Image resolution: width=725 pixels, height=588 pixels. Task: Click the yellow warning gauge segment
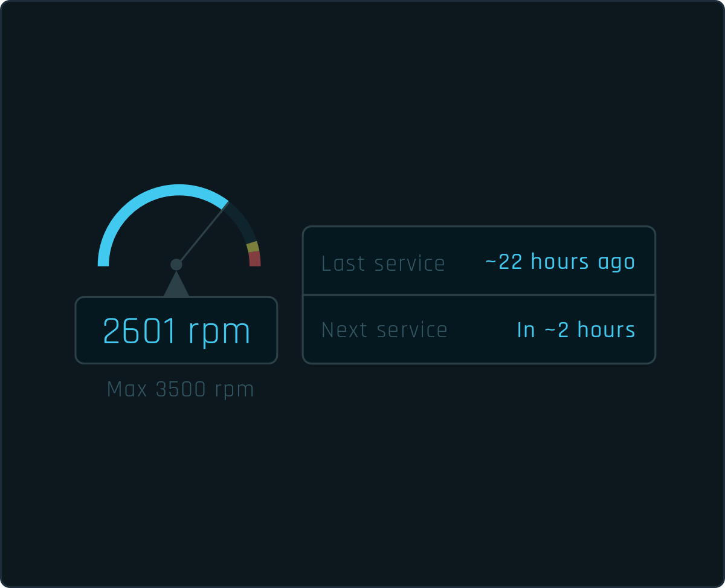pyautogui.click(x=253, y=247)
